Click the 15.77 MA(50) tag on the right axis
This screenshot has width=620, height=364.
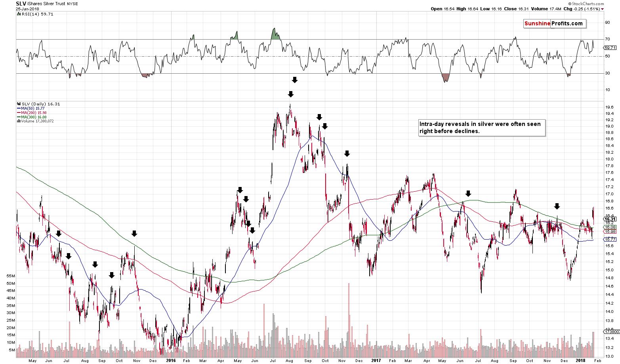610,239
